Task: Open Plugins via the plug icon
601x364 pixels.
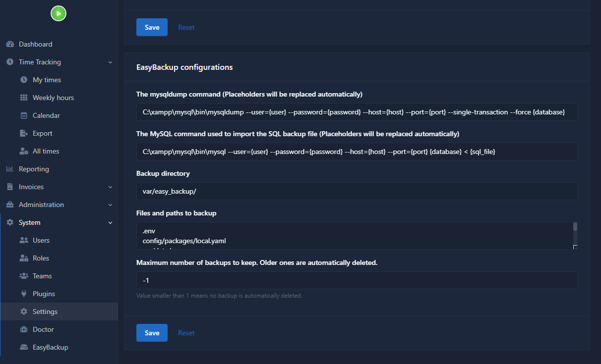Action: (24, 294)
